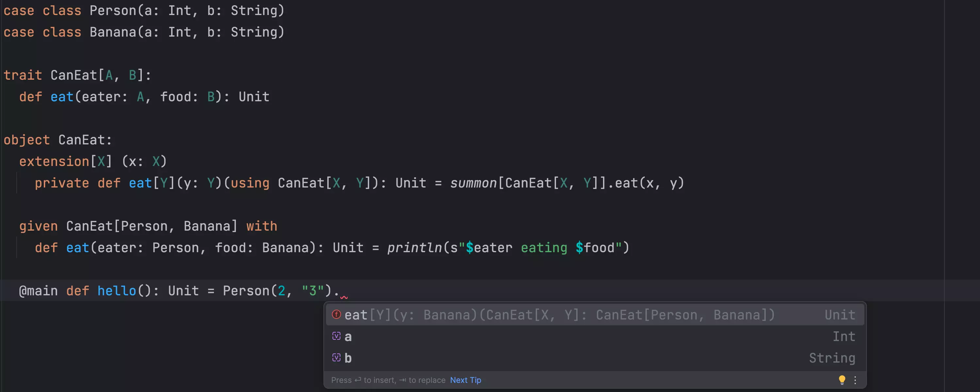
Task: Toggle the given CanEat[Person, Banana] block
Action: pyautogui.click(x=3, y=225)
